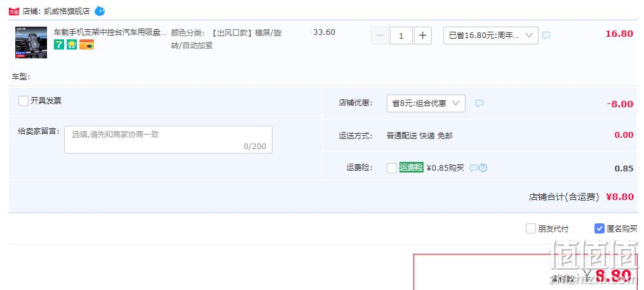Click the 车型 label
This screenshot has height=290, width=644.
click(x=22, y=77)
